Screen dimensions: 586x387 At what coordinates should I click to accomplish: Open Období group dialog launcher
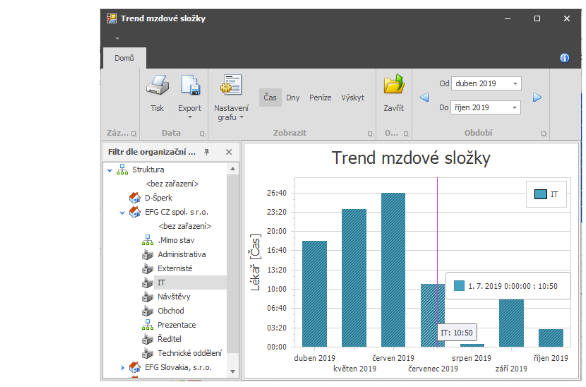point(543,133)
